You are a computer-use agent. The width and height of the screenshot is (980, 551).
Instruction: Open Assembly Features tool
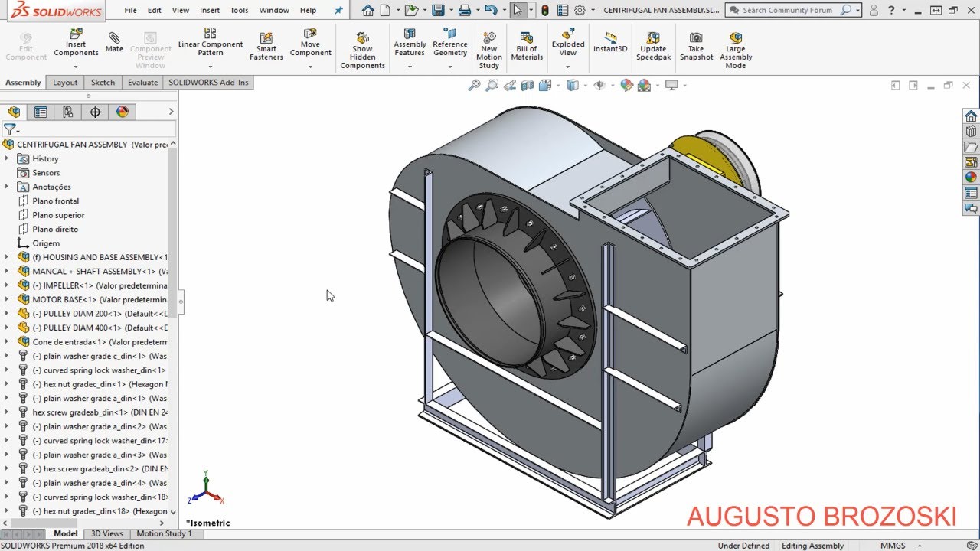coord(410,43)
